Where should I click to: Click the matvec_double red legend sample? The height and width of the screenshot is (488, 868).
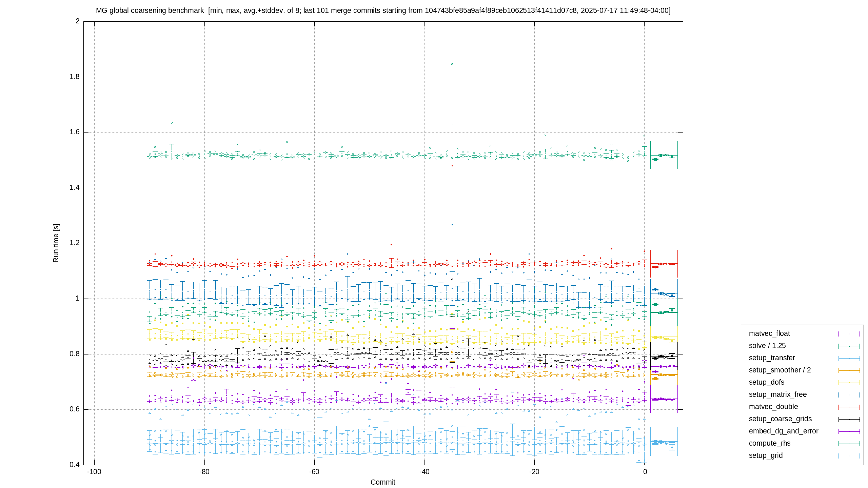(849, 407)
